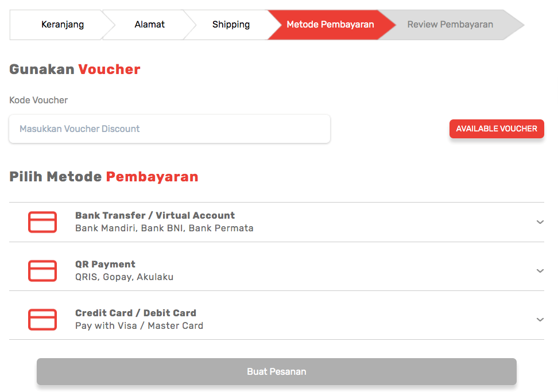The height and width of the screenshot is (392, 558).
Task: Click the Bank Transfer card icon
Action: tap(42, 222)
